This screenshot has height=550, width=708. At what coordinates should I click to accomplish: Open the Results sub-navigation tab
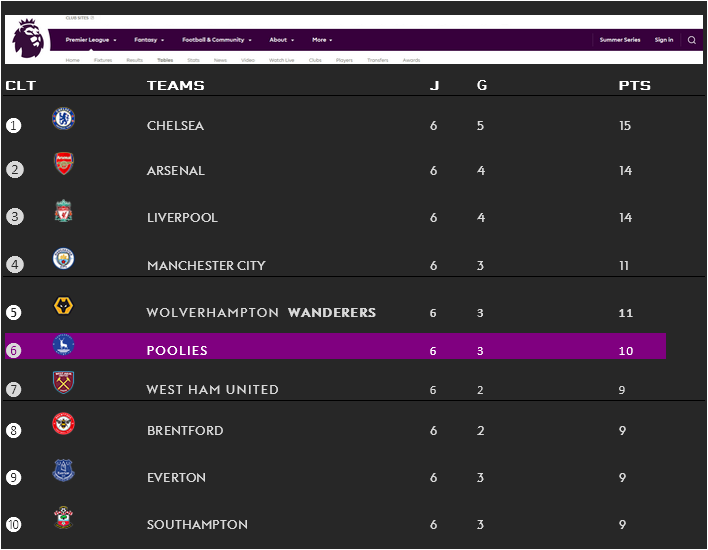135,60
